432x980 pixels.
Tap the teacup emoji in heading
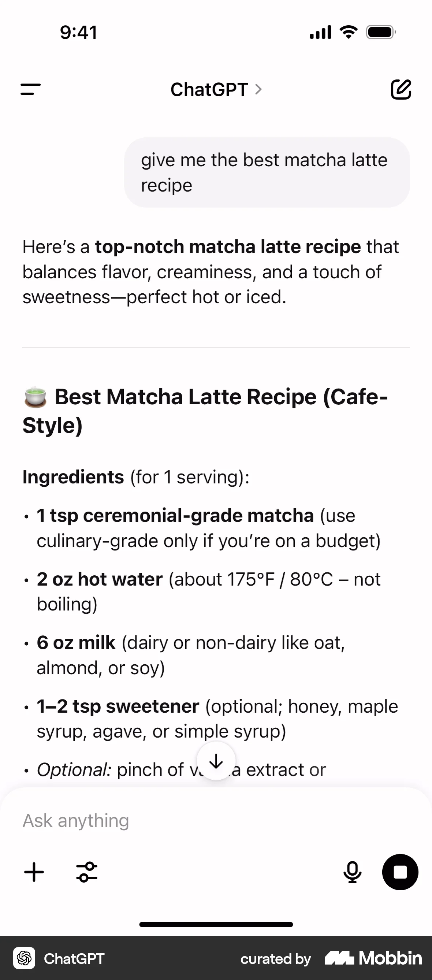pos(36,397)
